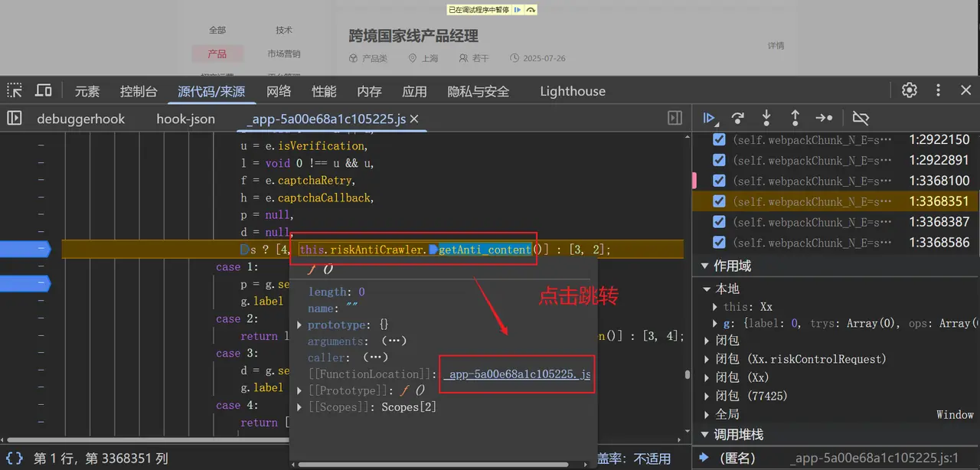The width and height of the screenshot is (980, 470).
Task: Click the FunctionLocation _app-5a00e68a1c105225.js link
Action: pyautogui.click(x=518, y=374)
